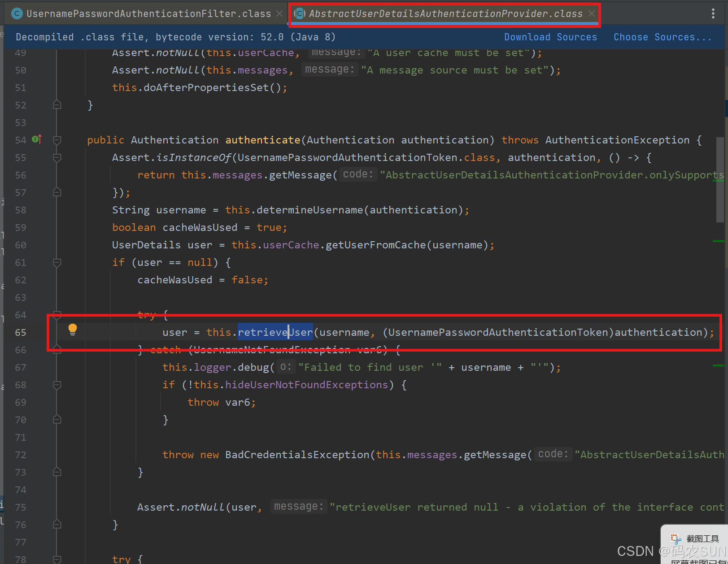Click the intention lightbulb on line 65

[x=72, y=330]
